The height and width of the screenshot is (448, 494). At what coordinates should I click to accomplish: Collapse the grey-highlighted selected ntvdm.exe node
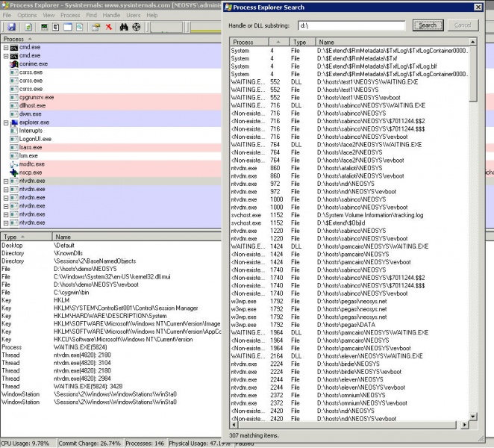6,181
